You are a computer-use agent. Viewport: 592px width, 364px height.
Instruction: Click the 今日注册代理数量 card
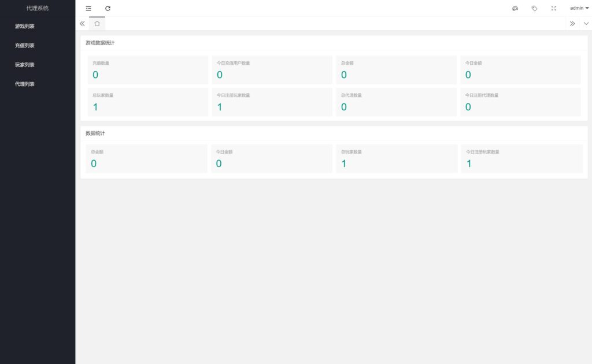pos(520,102)
